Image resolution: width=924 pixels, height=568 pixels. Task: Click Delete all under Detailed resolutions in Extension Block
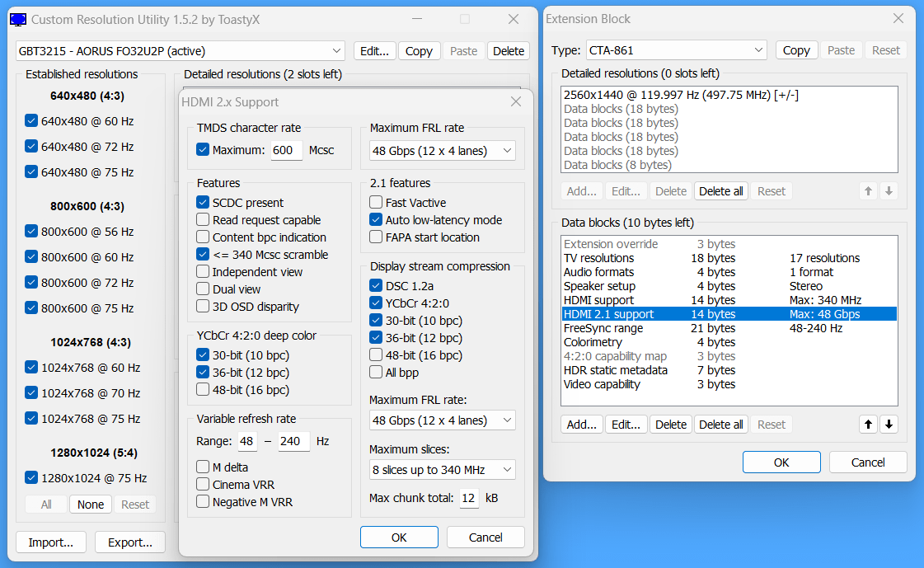[720, 191]
